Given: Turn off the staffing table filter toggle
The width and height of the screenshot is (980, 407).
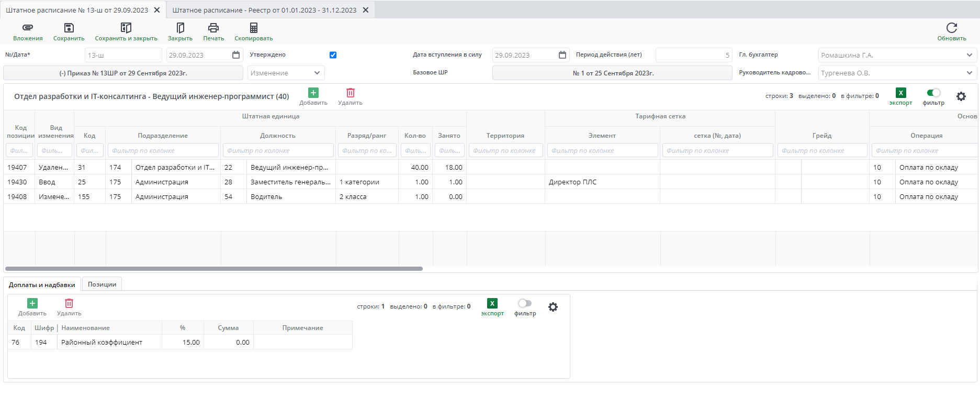Looking at the screenshot, I should pyautogui.click(x=933, y=93).
